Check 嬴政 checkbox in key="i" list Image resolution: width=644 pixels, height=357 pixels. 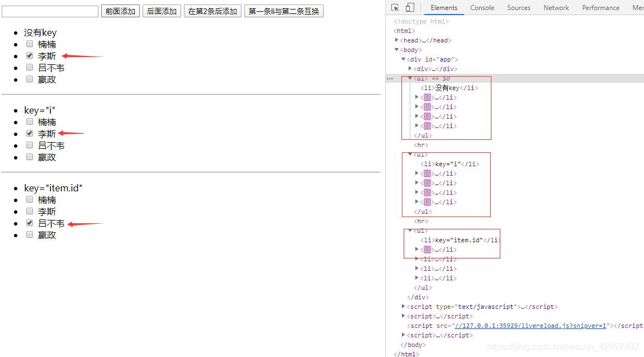pos(30,157)
